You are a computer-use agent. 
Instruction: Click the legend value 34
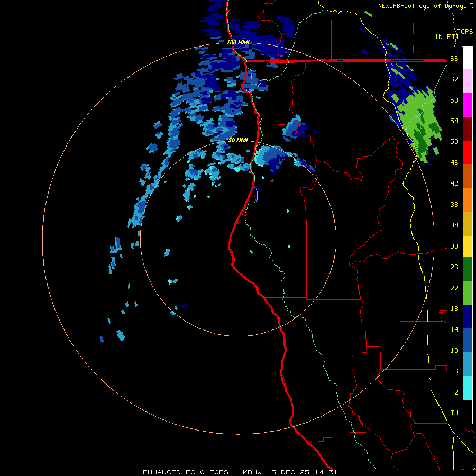coord(454,225)
